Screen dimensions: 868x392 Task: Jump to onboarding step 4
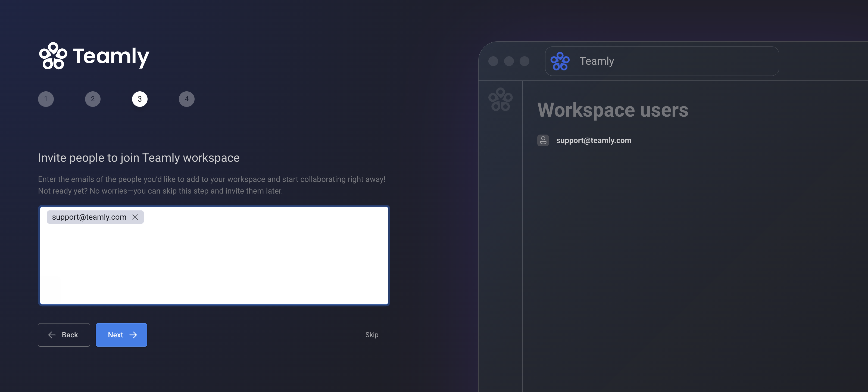(x=186, y=99)
